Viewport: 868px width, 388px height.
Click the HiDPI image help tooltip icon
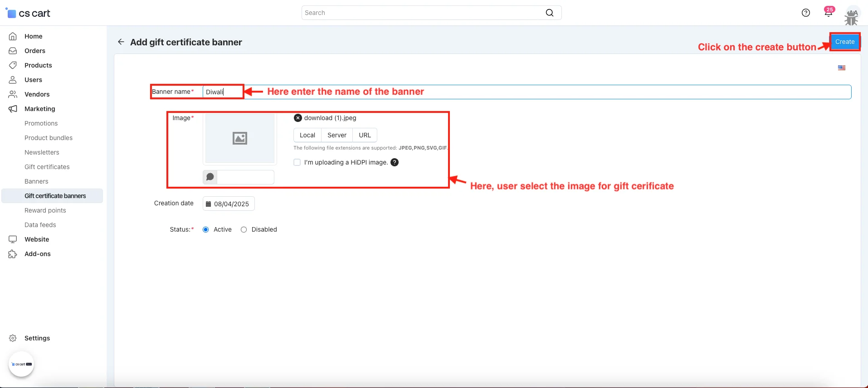pyautogui.click(x=395, y=162)
